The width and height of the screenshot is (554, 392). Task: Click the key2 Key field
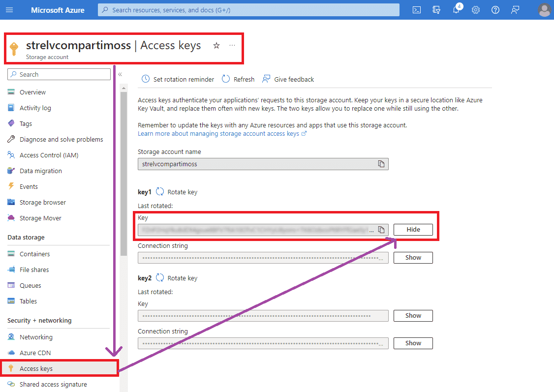tap(263, 315)
